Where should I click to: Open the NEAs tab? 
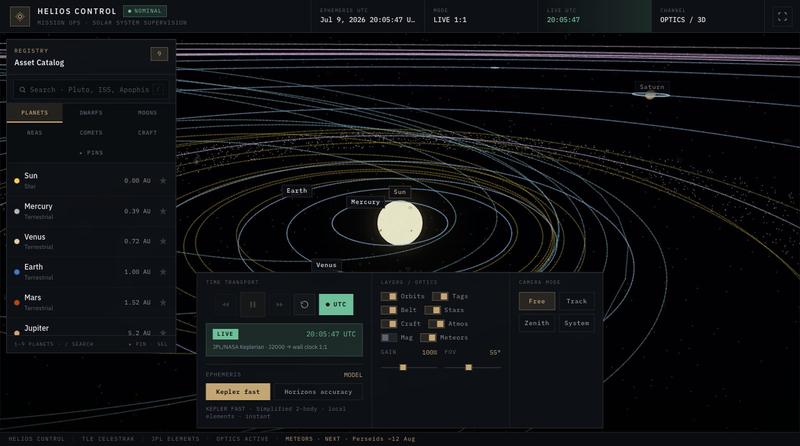35,133
